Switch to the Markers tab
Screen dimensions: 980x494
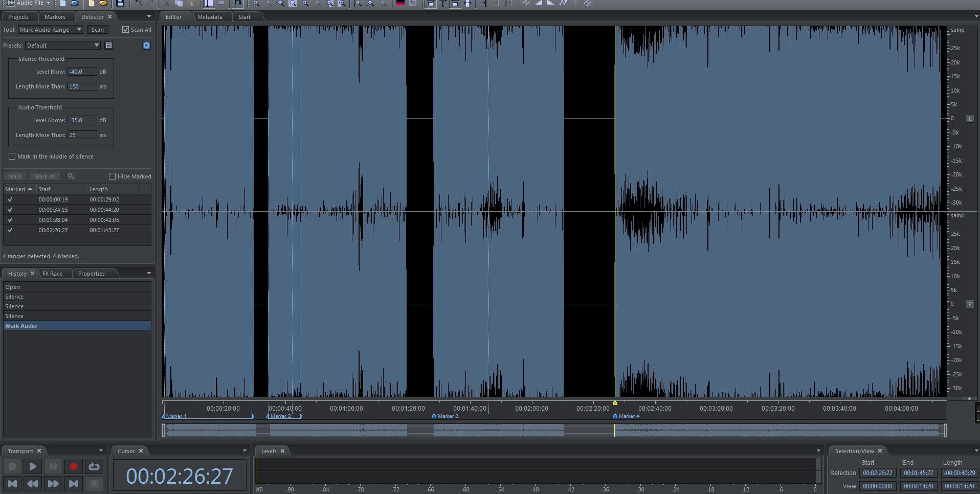pos(55,17)
